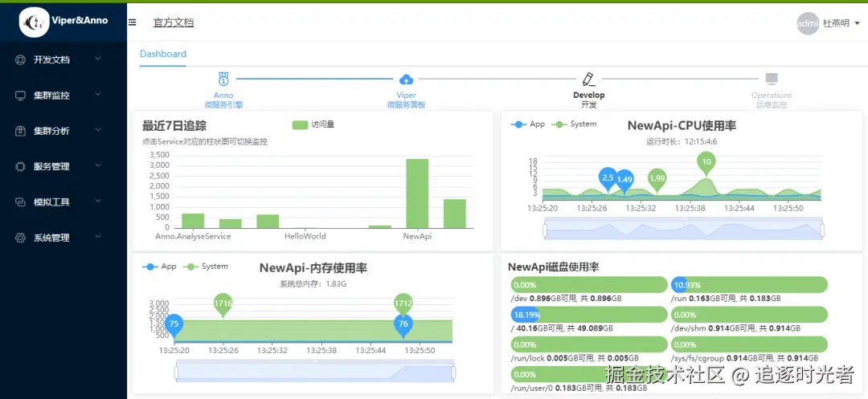The width and height of the screenshot is (868, 399).
Task: Click the value 10 marker on CPU chart
Action: tap(706, 161)
